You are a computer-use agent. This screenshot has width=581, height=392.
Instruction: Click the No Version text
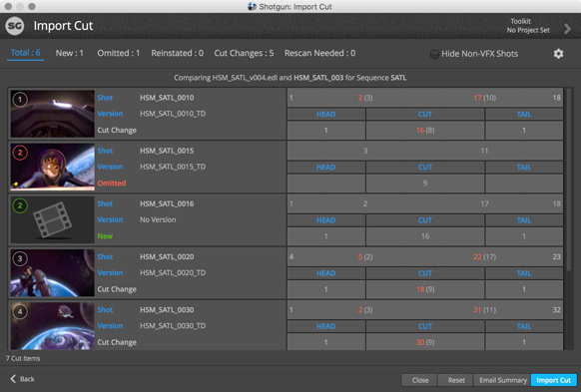(x=158, y=219)
